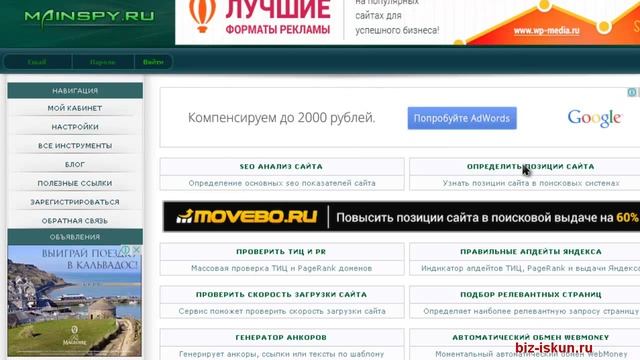
Task: Open Генератор анкоров tool
Action: point(281,338)
